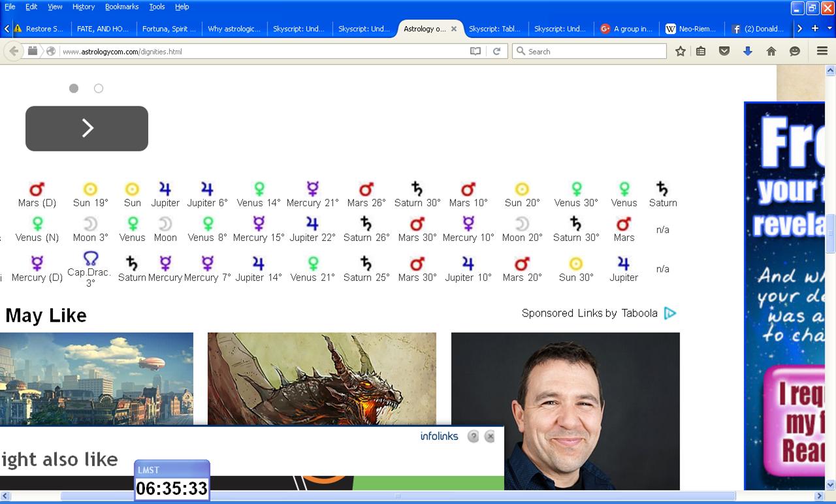Open infolinks help question icon
This screenshot has width=836, height=504.
point(474,436)
